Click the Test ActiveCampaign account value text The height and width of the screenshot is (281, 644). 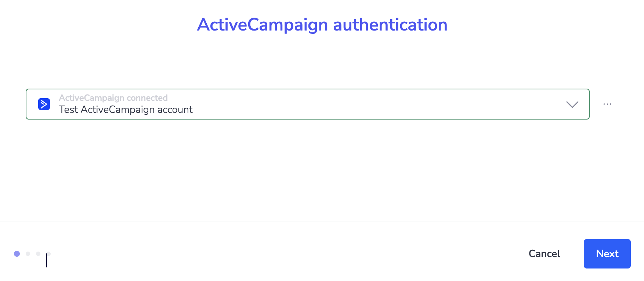tap(126, 110)
